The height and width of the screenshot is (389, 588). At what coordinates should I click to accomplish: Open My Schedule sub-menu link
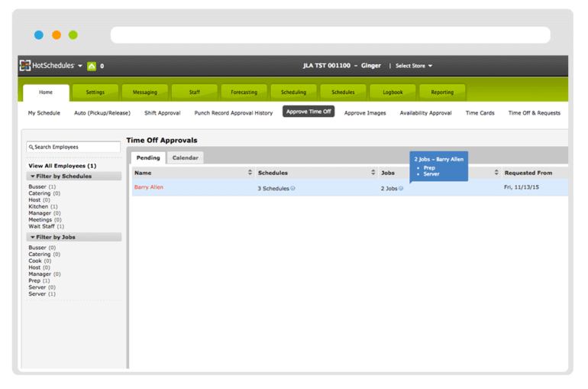(44, 113)
